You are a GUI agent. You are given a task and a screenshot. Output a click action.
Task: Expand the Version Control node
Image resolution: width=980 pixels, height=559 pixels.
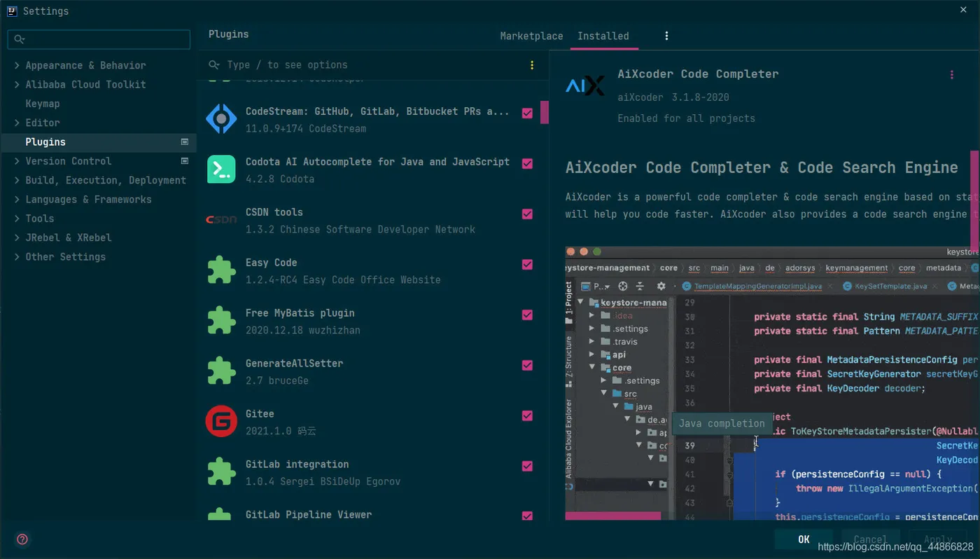coord(17,161)
